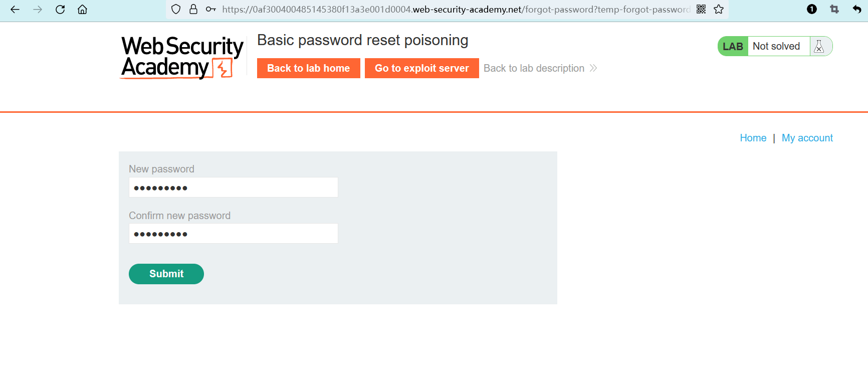Click the Web Security Academy logo
868x374 pixels.
[x=181, y=57]
